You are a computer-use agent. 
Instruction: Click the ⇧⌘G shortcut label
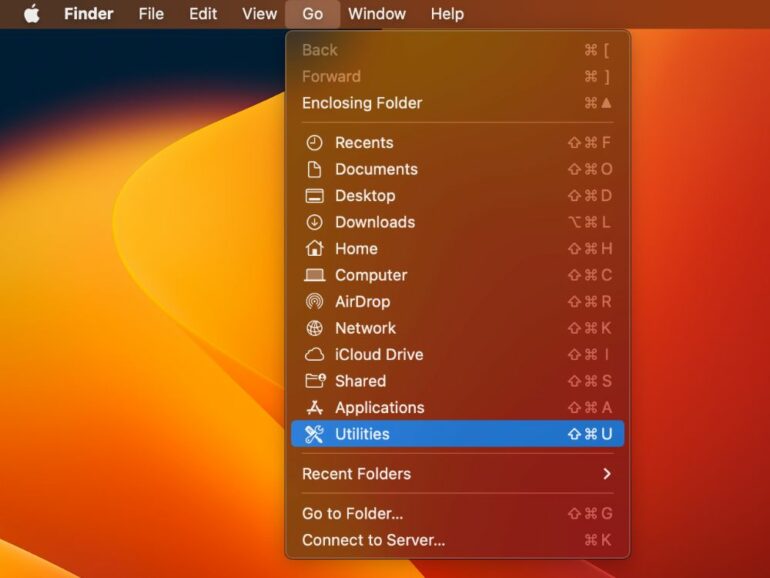[590, 514]
